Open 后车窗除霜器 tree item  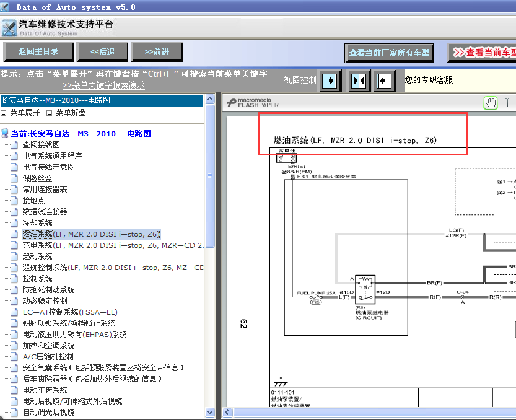tap(92, 379)
